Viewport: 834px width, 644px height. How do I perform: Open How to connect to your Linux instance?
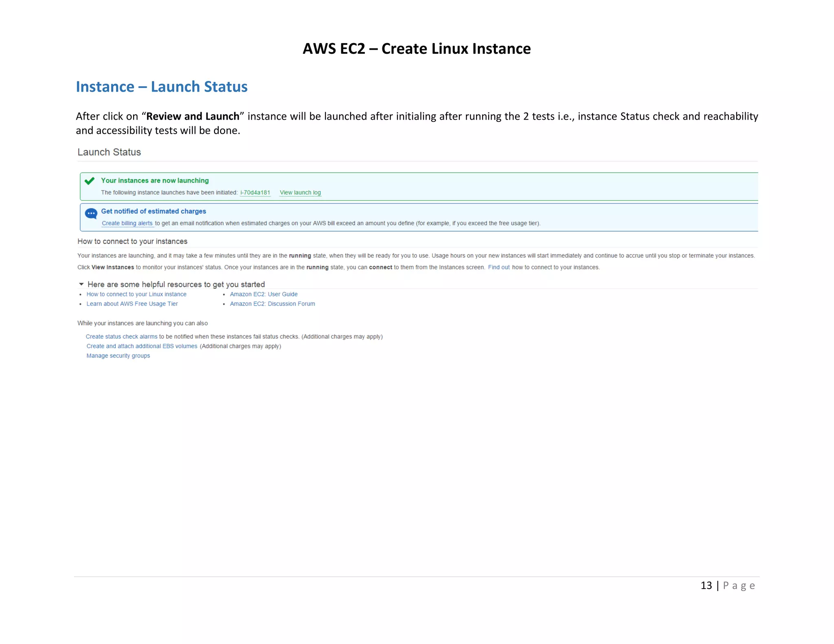(x=136, y=294)
